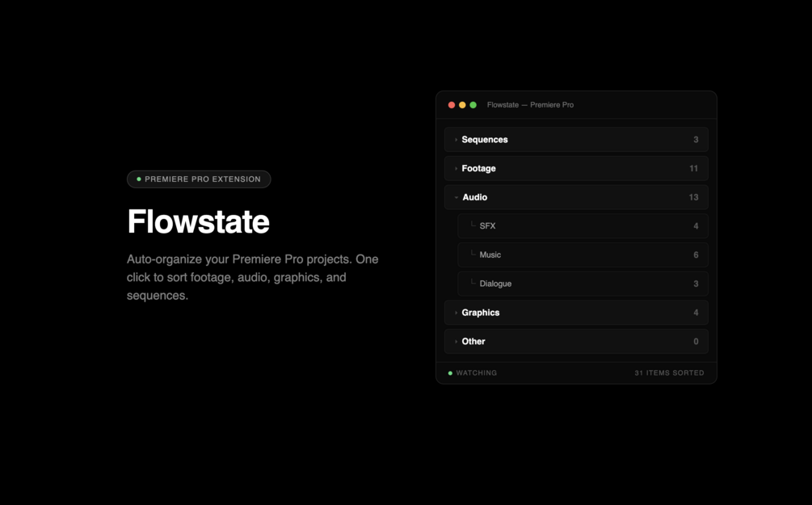Click the WATCHING status text
Viewport: 812px width, 505px height.
coord(477,373)
